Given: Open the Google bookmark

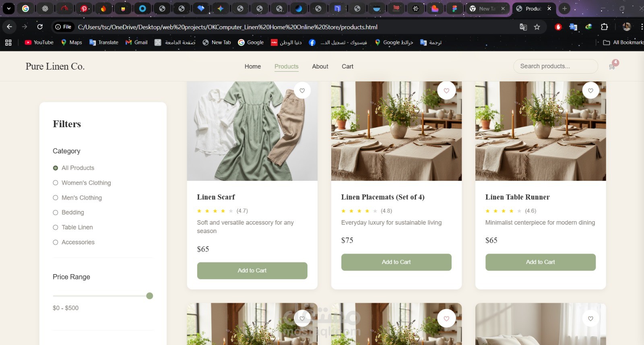Looking at the screenshot, I should tap(251, 42).
